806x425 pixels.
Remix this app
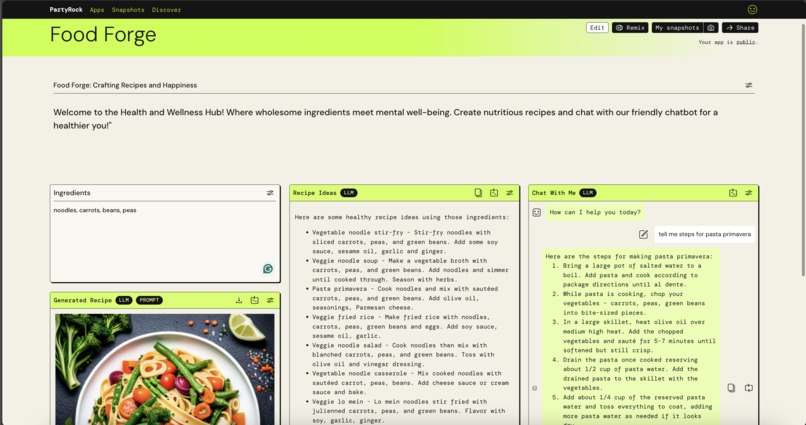point(630,28)
